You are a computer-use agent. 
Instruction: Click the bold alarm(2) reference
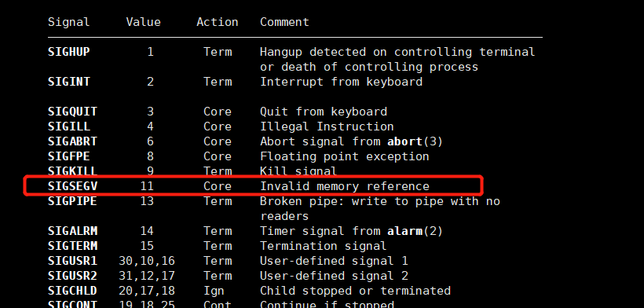415,231
